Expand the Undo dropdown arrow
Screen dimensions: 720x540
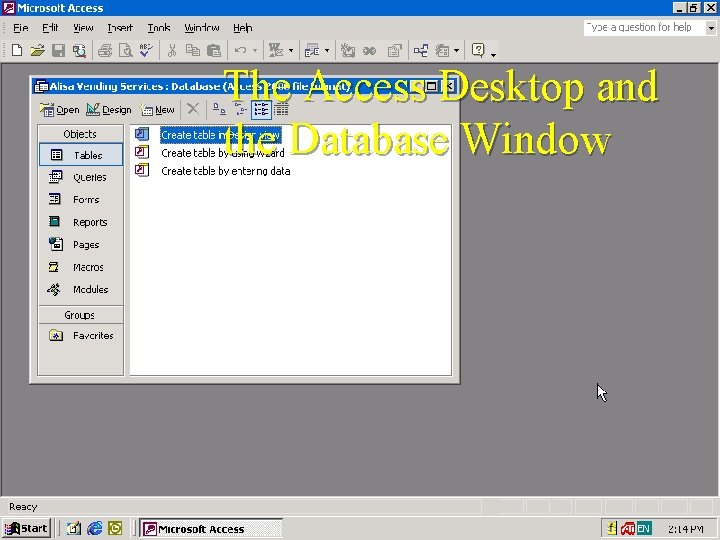coord(255,51)
